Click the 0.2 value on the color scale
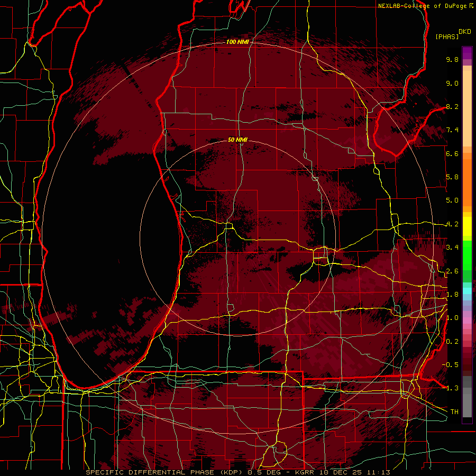 click(452, 342)
